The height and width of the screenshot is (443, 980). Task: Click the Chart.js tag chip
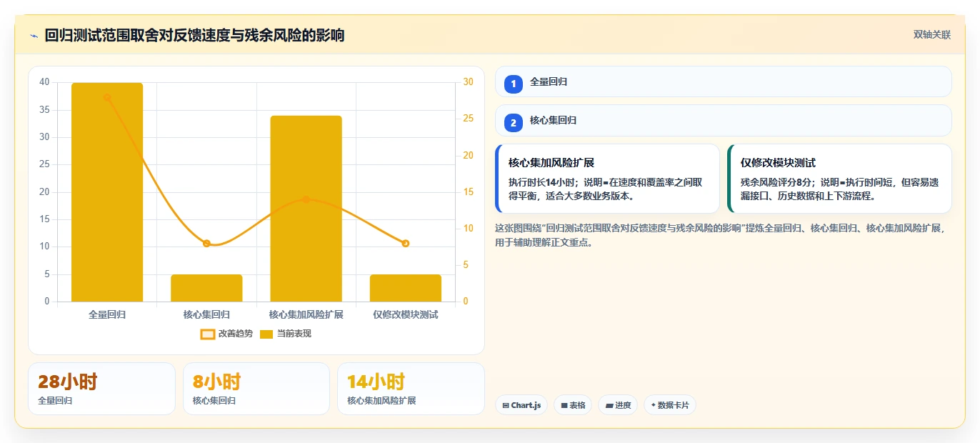521,405
